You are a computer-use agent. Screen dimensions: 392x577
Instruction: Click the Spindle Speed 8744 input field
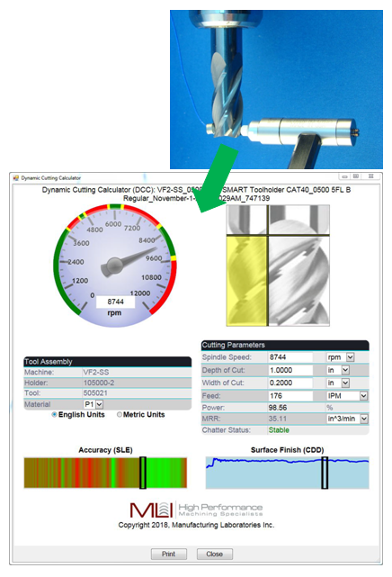(x=290, y=357)
